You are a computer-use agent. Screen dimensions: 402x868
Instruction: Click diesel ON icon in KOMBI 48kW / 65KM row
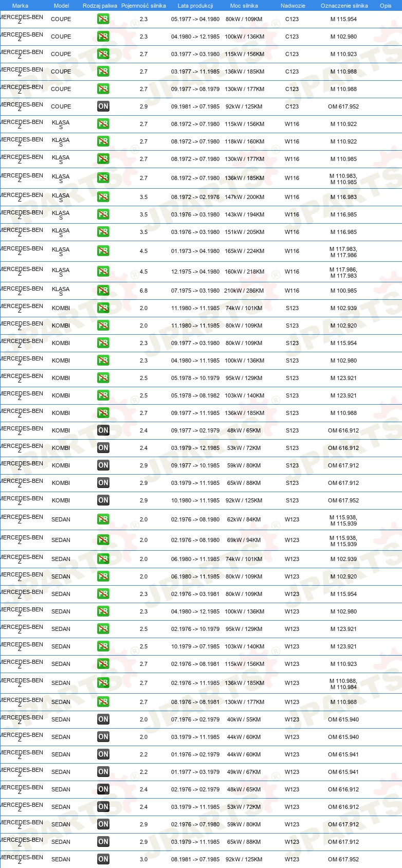click(103, 430)
